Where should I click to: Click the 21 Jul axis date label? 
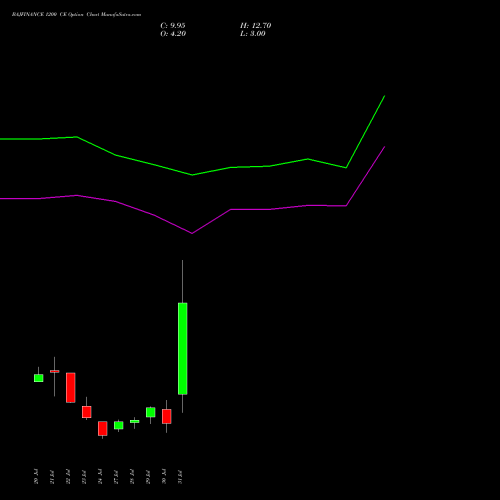(52, 477)
